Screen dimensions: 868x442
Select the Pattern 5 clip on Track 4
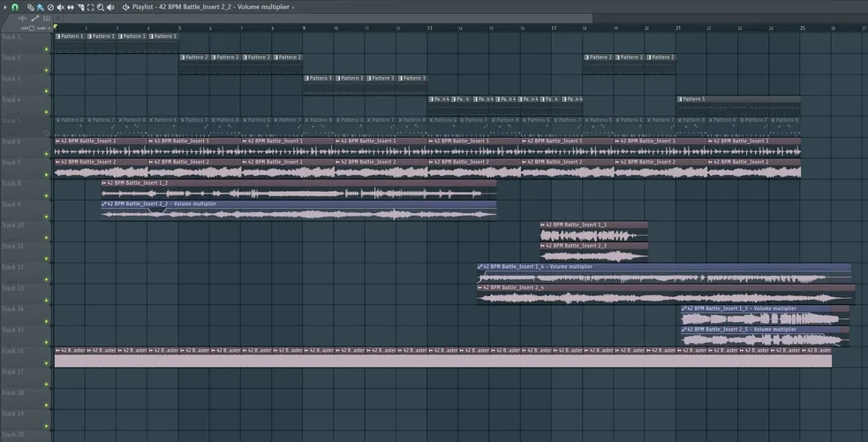tap(738, 100)
